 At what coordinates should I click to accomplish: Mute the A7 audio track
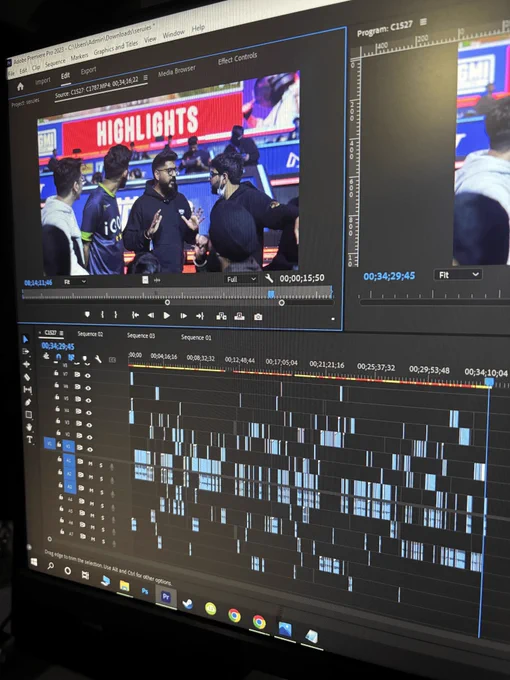pos(93,539)
